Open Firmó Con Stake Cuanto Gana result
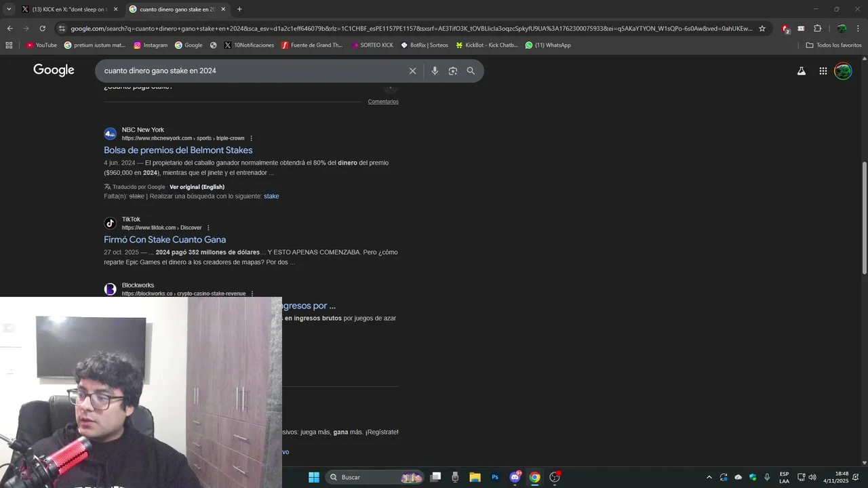Viewport: 868px width, 488px height. coord(165,240)
